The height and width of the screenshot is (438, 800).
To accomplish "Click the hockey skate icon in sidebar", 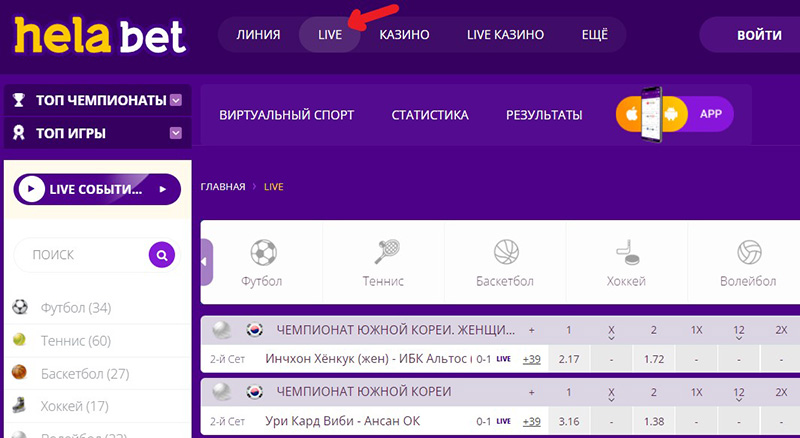I will tap(19, 405).
